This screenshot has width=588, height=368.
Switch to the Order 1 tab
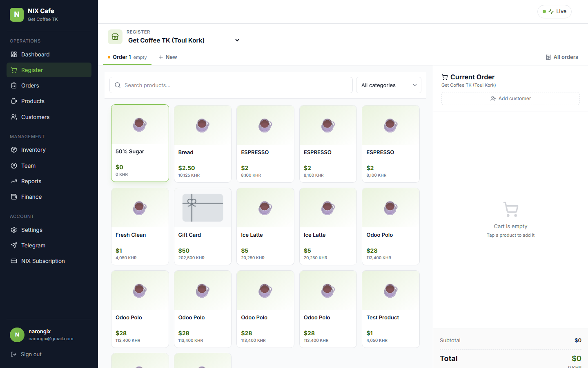point(127,57)
